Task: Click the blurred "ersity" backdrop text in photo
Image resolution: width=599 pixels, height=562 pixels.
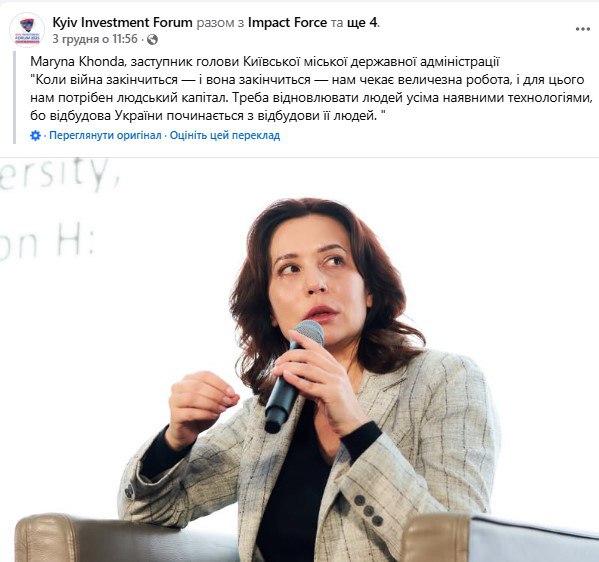Action: (59, 173)
